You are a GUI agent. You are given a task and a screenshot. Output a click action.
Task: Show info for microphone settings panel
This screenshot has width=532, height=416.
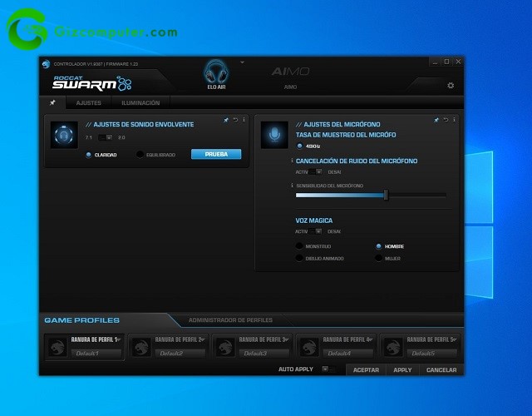454,120
